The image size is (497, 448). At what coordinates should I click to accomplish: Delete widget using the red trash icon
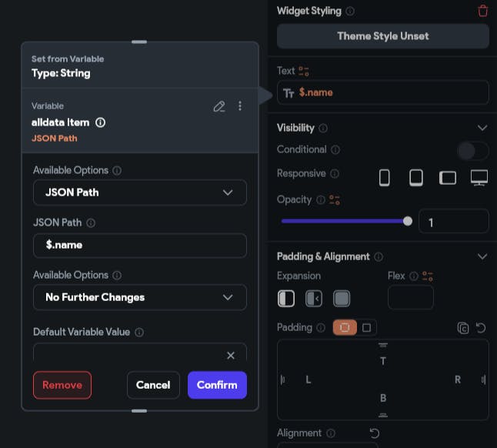click(x=482, y=11)
